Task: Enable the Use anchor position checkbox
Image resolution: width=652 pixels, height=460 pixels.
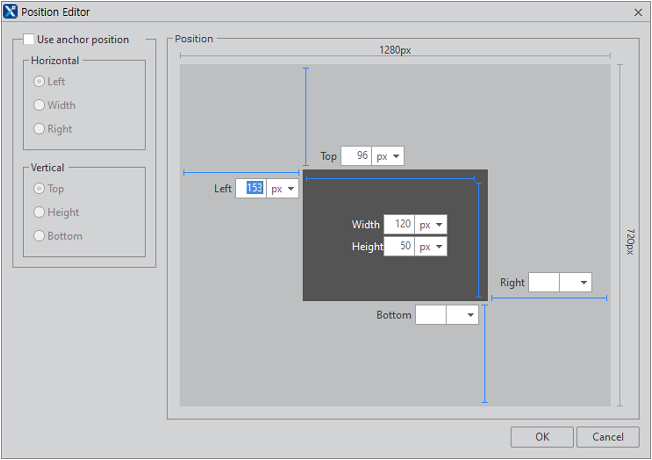Action: pyautogui.click(x=28, y=40)
